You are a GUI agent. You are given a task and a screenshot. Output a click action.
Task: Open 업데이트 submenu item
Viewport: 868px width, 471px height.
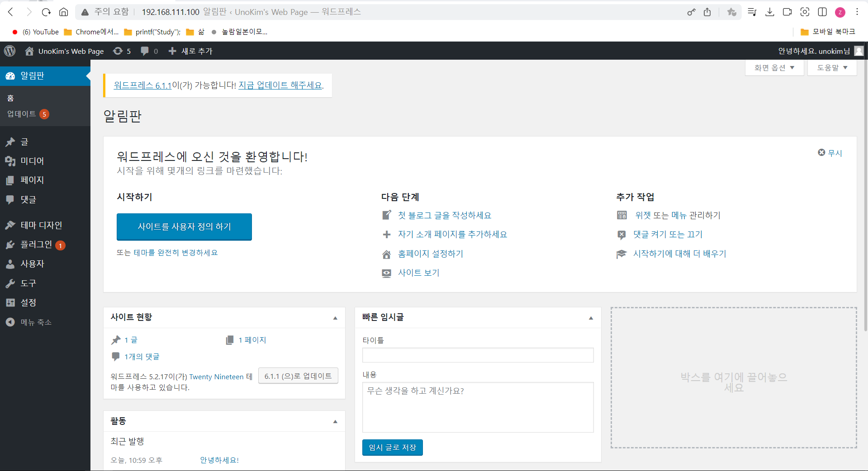[x=21, y=114]
